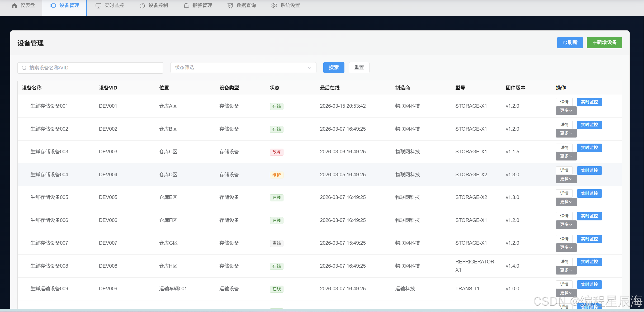
Task: Click the device control power icon
Action: [142, 6]
